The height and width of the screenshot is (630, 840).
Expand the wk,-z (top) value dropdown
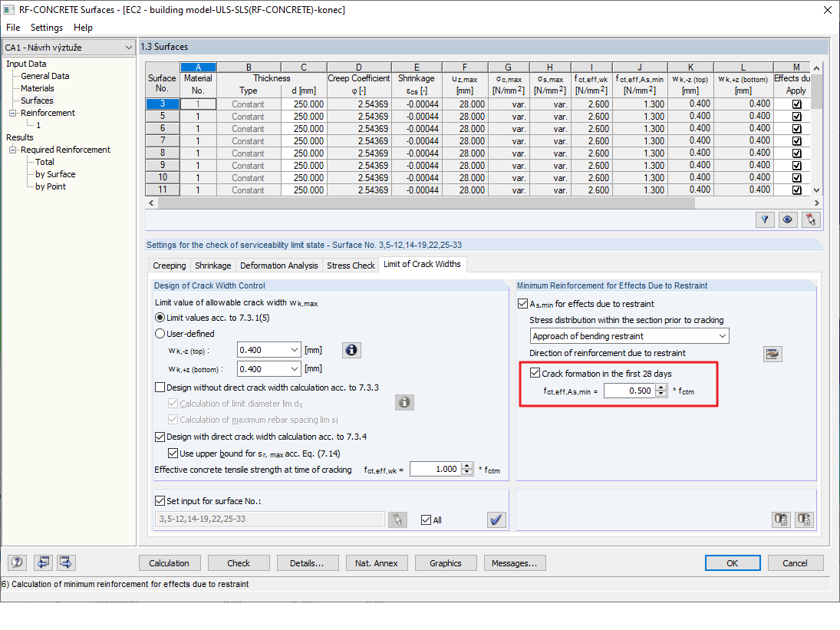click(x=295, y=350)
